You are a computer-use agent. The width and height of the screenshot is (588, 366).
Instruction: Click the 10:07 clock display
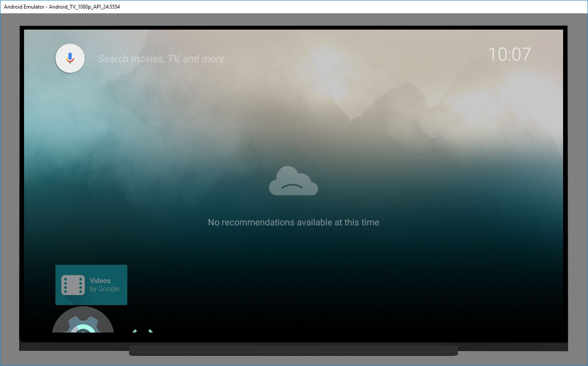pyautogui.click(x=509, y=54)
